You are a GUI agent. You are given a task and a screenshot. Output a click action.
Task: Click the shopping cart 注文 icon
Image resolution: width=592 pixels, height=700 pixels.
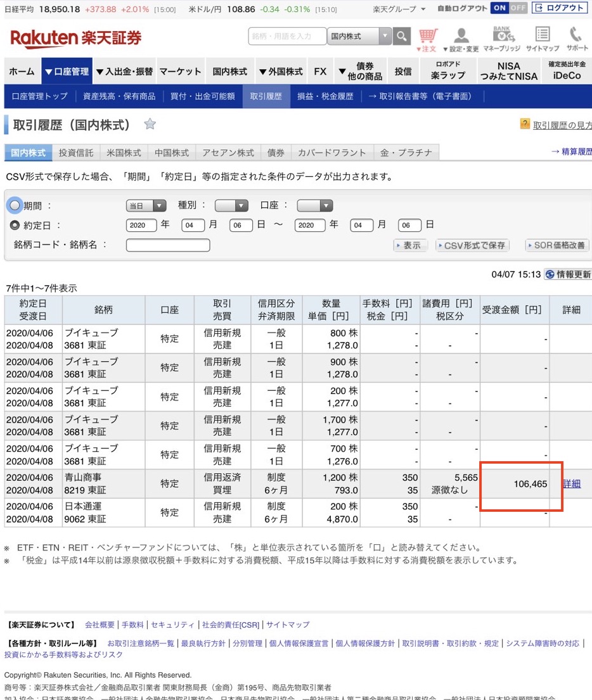click(427, 36)
